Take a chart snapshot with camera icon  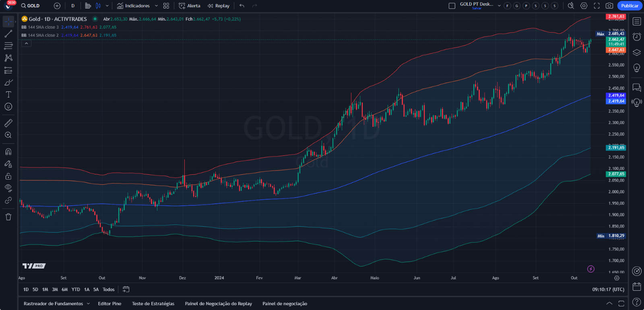coord(609,6)
